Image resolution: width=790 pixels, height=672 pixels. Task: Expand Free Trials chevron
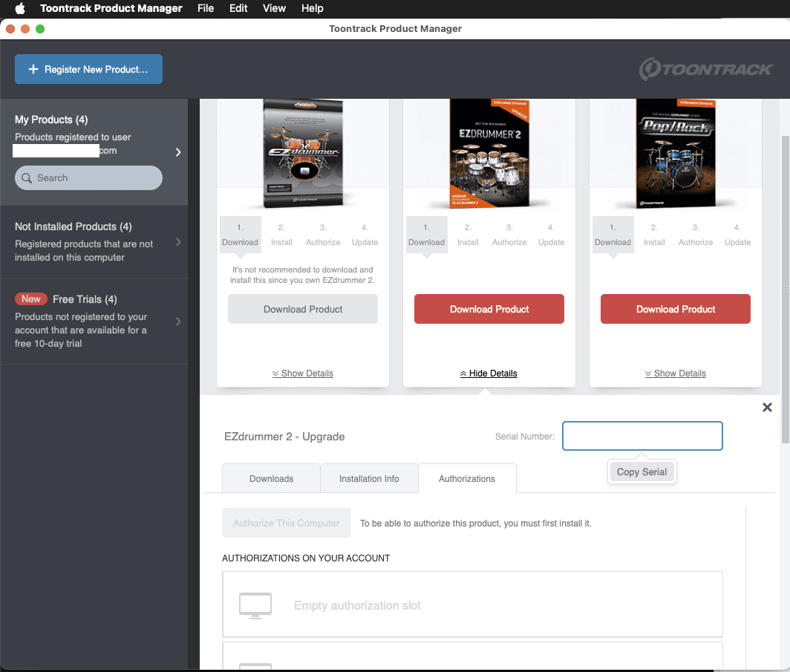click(x=178, y=322)
